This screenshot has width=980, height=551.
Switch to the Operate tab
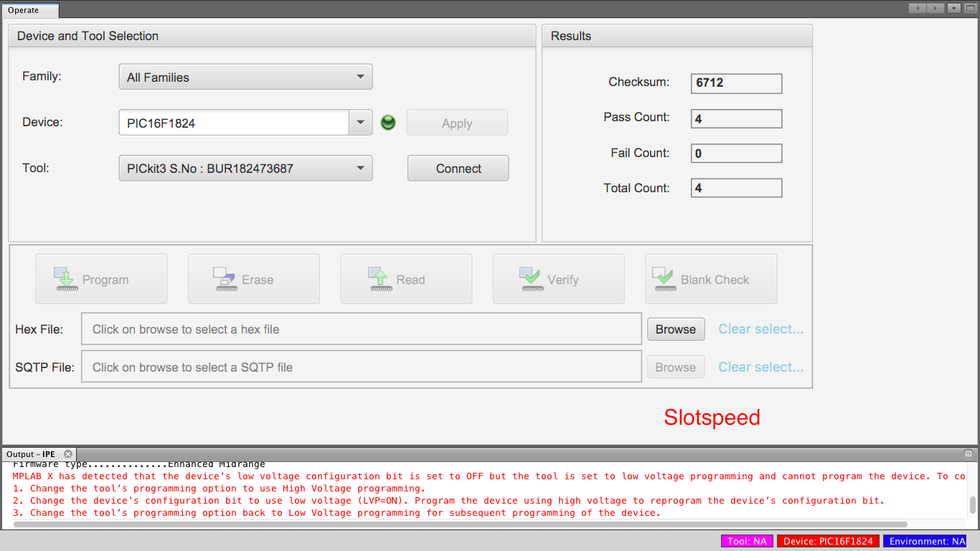coord(29,10)
